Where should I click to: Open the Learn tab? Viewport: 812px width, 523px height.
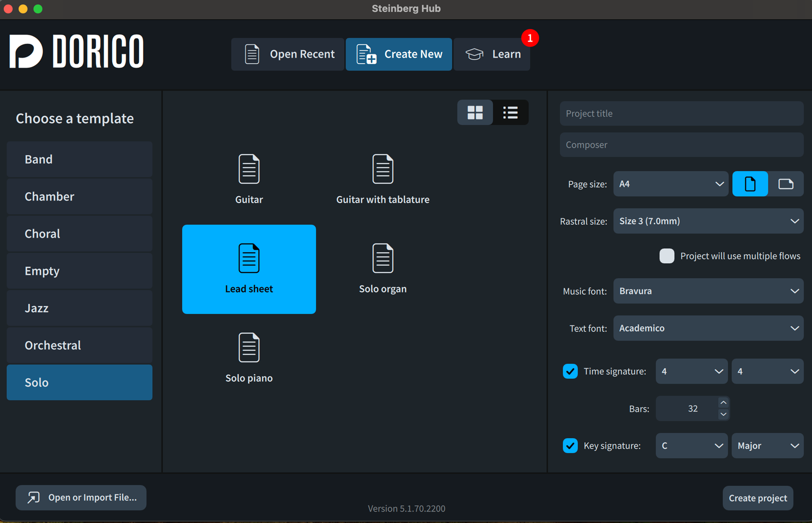[x=492, y=54]
